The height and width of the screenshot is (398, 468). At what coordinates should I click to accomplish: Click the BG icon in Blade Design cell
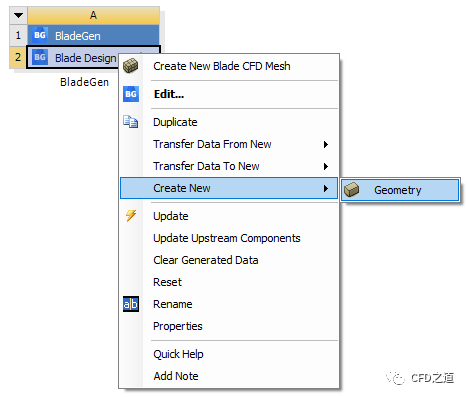click(x=40, y=57)
